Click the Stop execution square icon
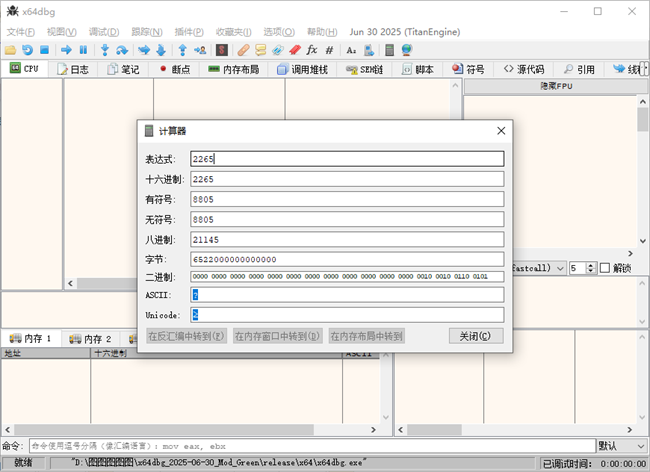 (44, 49)
